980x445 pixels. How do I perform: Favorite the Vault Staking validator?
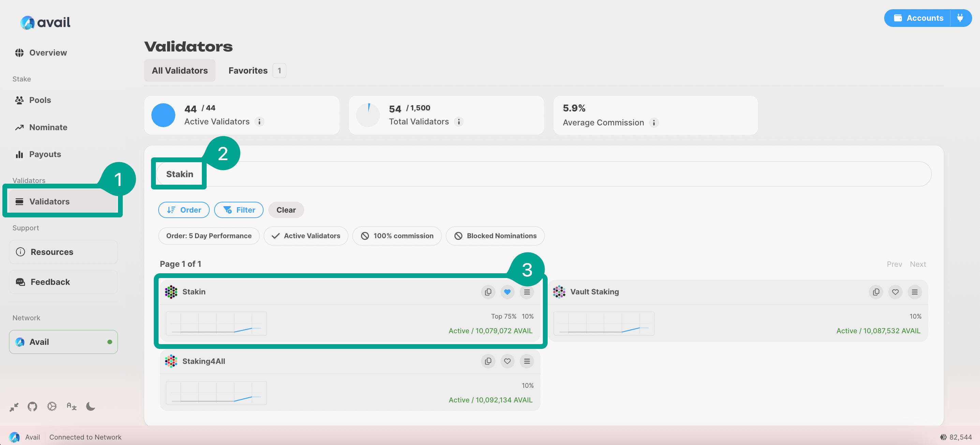click(x=895, y=292)
